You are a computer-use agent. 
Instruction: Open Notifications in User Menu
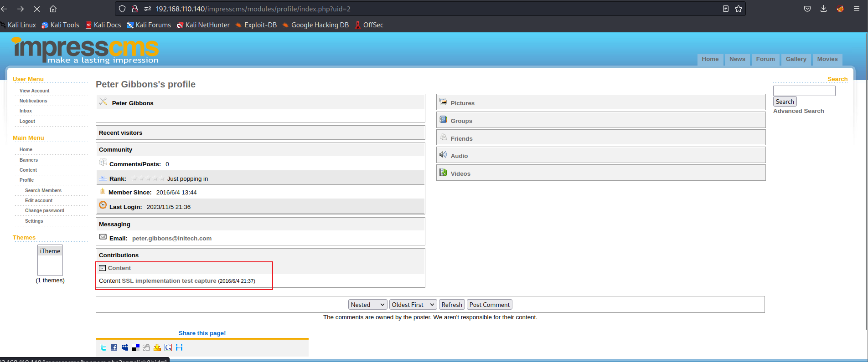[x=33, y=101]
